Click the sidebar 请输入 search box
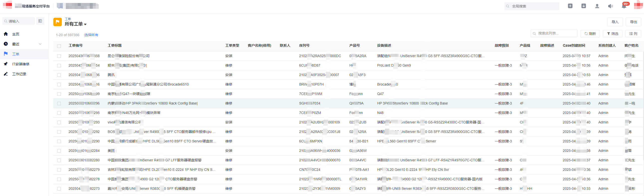 coord(19,21)
